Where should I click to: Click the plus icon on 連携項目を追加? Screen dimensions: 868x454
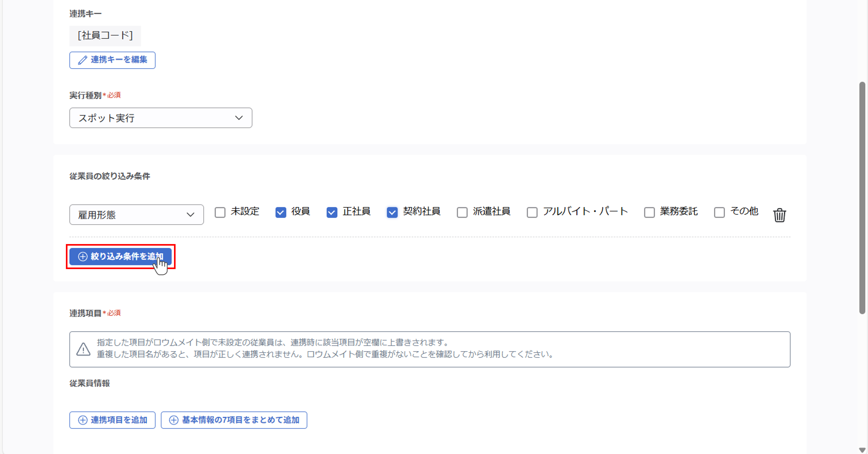pyautogui.click(x=82, y=420)
